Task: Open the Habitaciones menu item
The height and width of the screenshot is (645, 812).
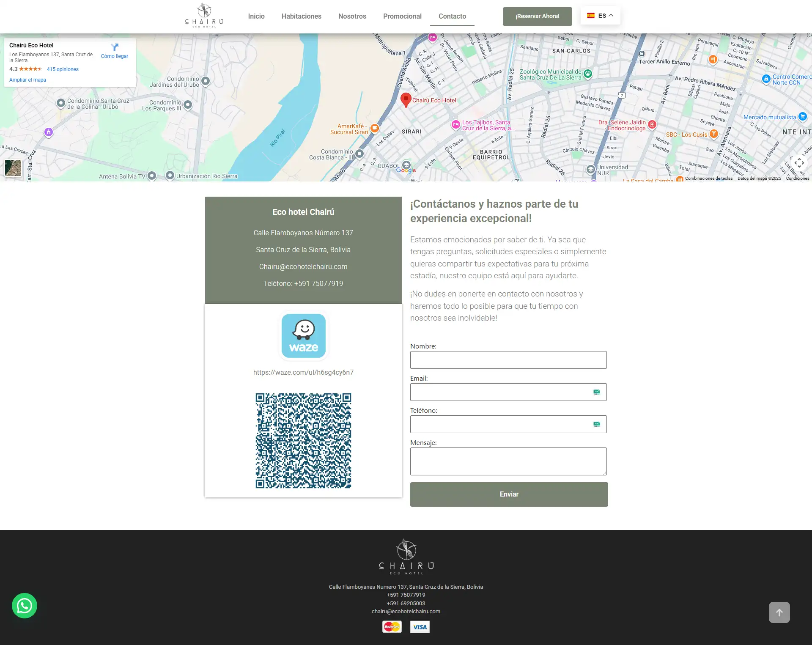Action: (x=301, y=16)
